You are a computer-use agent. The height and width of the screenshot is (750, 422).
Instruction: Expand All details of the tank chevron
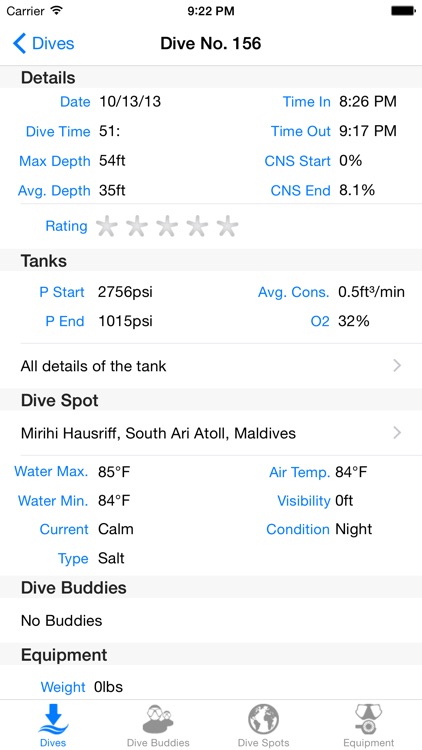tap(397, 366)
